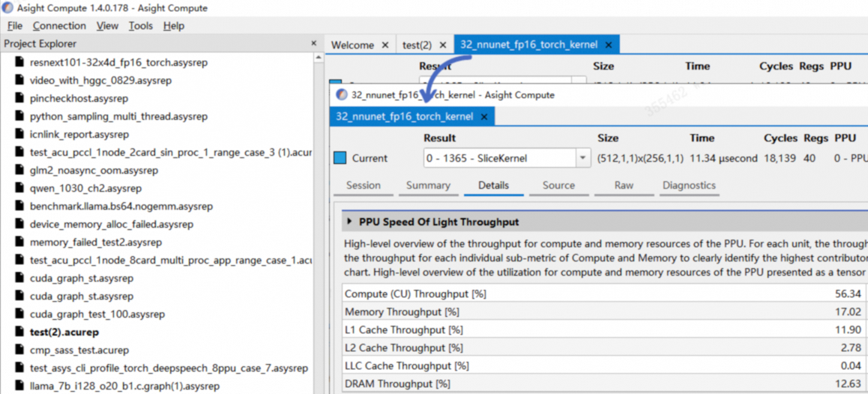Image resolution: width=868 pixels, height=394 pixels.
Task: Select test_acu_pccl_1node_8card_multi_proc_app_range_case_1 file
Action: tap(171, 261)
